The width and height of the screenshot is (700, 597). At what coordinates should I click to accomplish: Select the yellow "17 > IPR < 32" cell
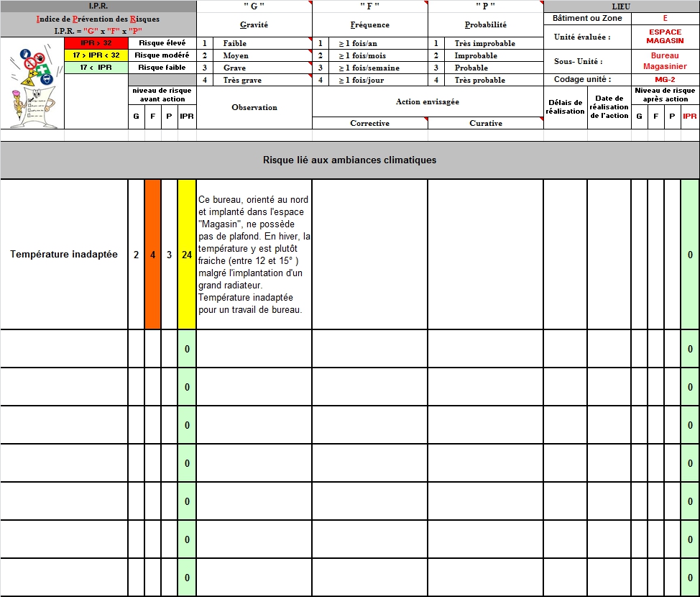[96, 55]
